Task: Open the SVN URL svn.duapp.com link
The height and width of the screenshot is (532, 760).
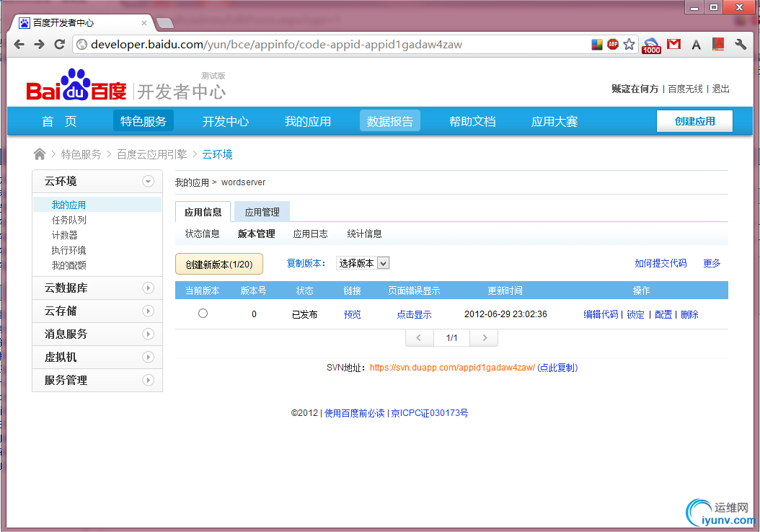Action: (x=452, y=367)
